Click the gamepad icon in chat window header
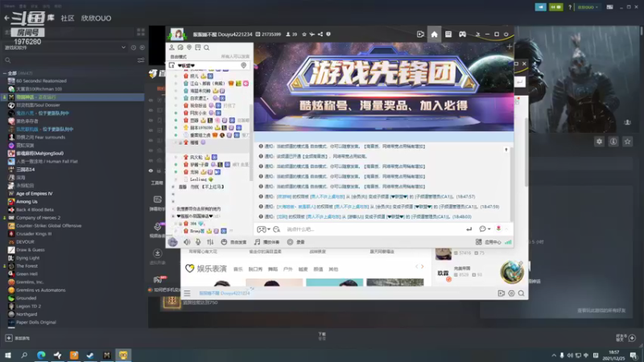644x362 pixels. (462, 35)
